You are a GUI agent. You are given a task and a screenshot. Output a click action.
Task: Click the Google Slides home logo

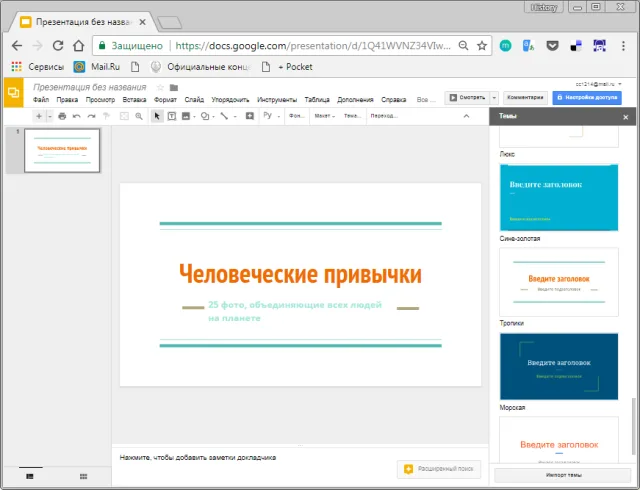point(13,93)
